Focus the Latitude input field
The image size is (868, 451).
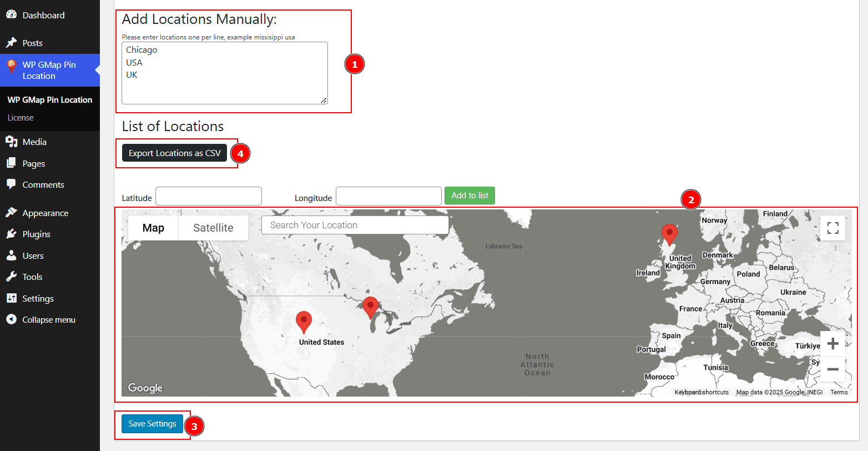coord(209,196)
